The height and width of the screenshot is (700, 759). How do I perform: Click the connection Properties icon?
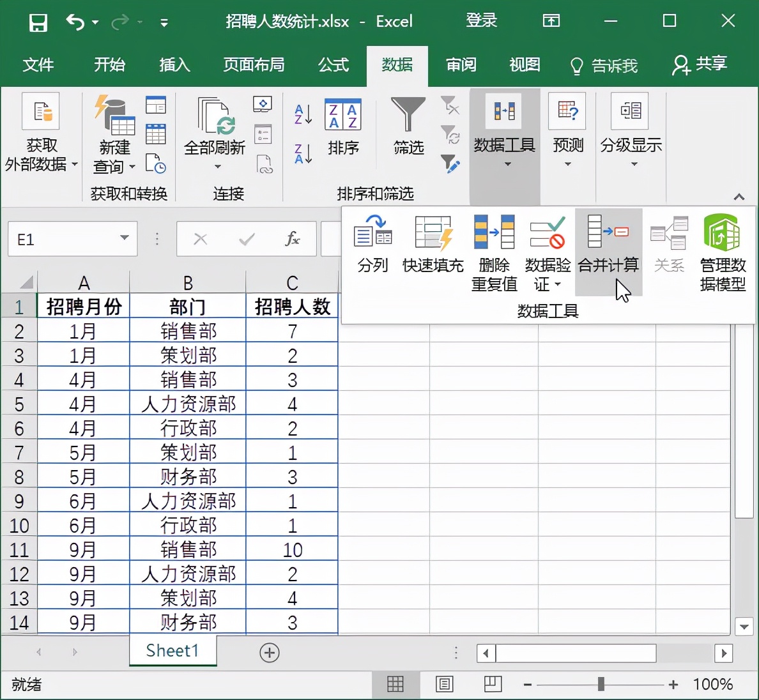[x=263, y=134]
